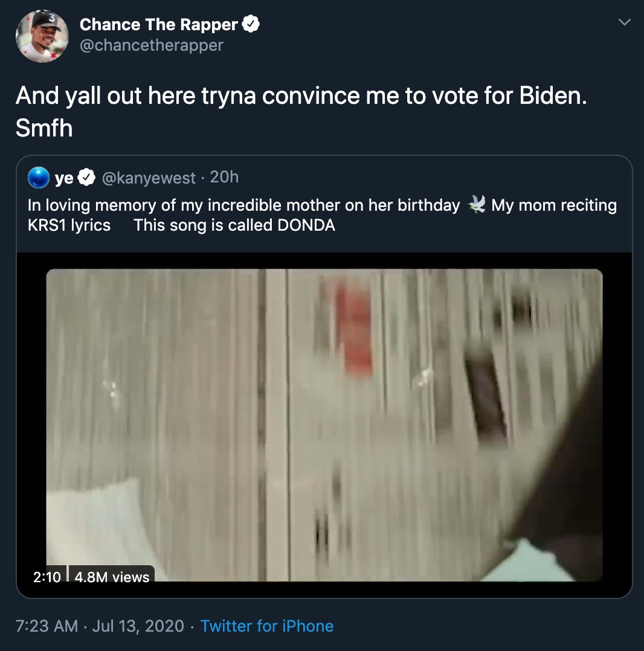Open the quoted tweet text about DONDA

click(322, 215)
